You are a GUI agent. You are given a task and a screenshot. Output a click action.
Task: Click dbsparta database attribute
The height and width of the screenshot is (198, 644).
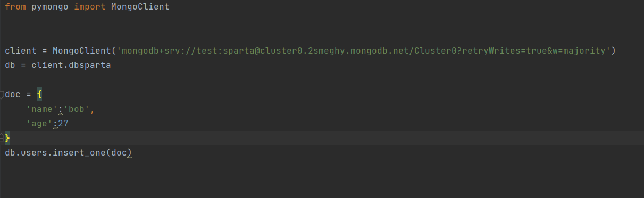90,65
